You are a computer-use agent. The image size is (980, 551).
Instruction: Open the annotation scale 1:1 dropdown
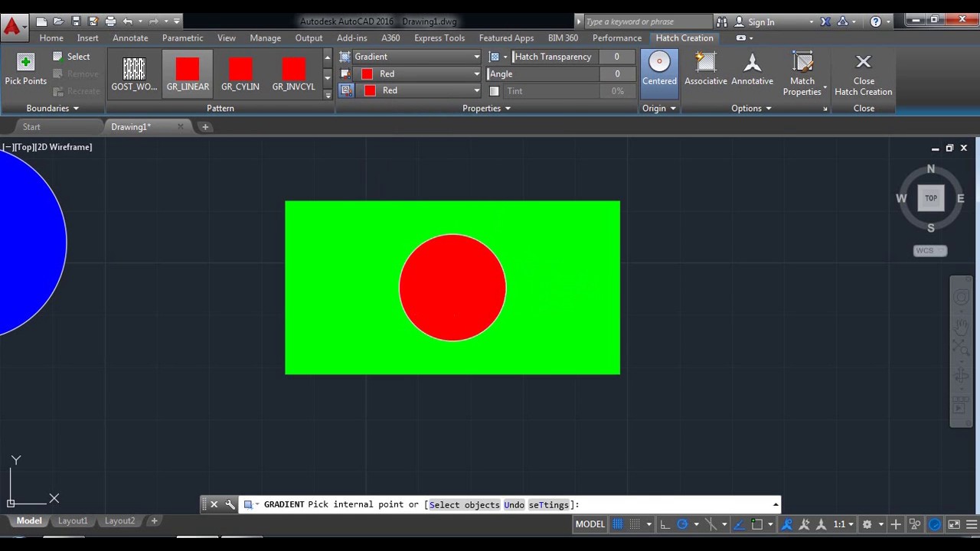click(843, 524)
